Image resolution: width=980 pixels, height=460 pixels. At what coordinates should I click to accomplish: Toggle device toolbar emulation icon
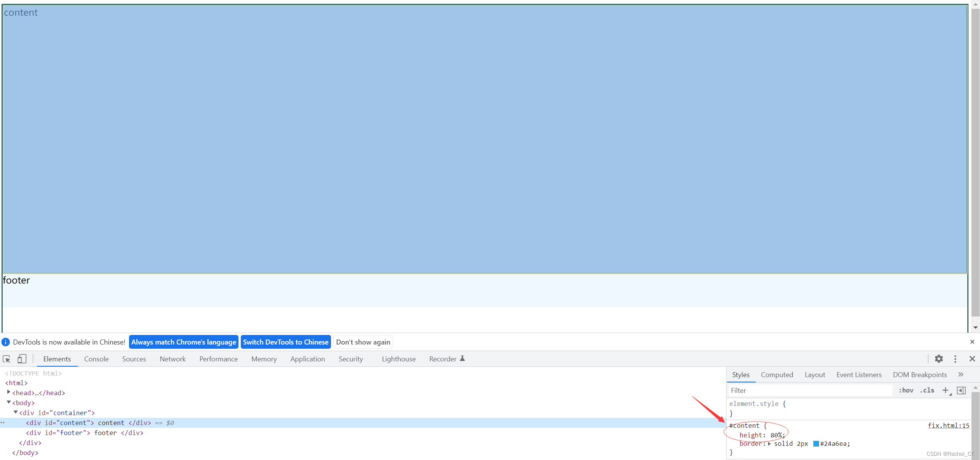tap(22, 359)
